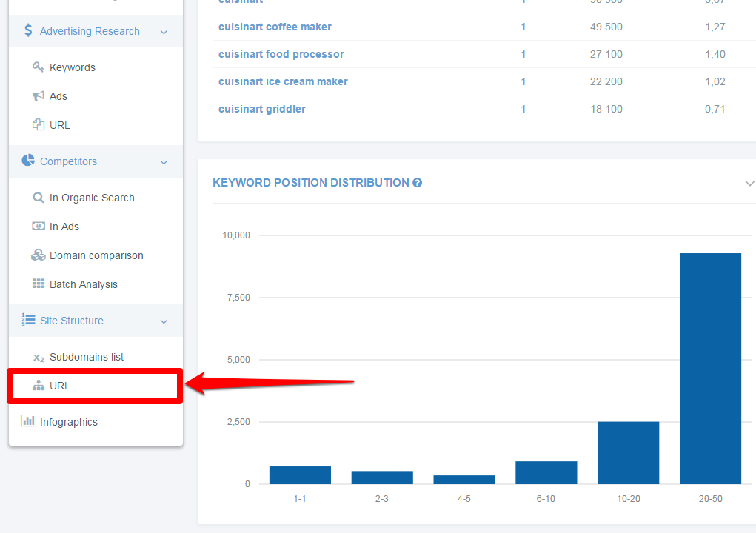Click the wrench icon next to Keywords
The image size is (756, 533).
pyautogui.click(x=39, y=67)
